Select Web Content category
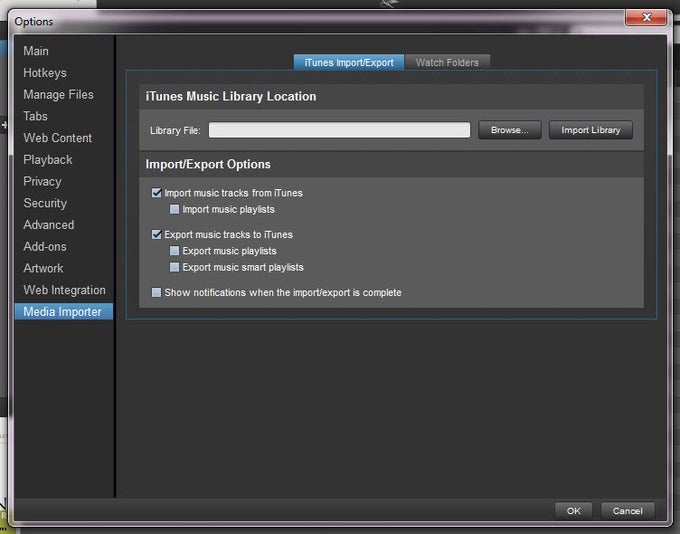 pos(58,138)
